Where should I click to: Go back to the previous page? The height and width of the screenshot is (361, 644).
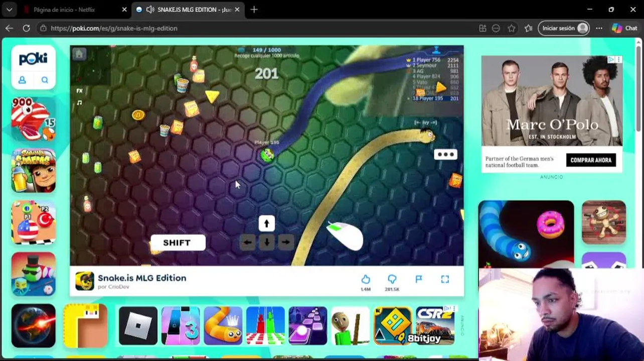click(9, 28)
